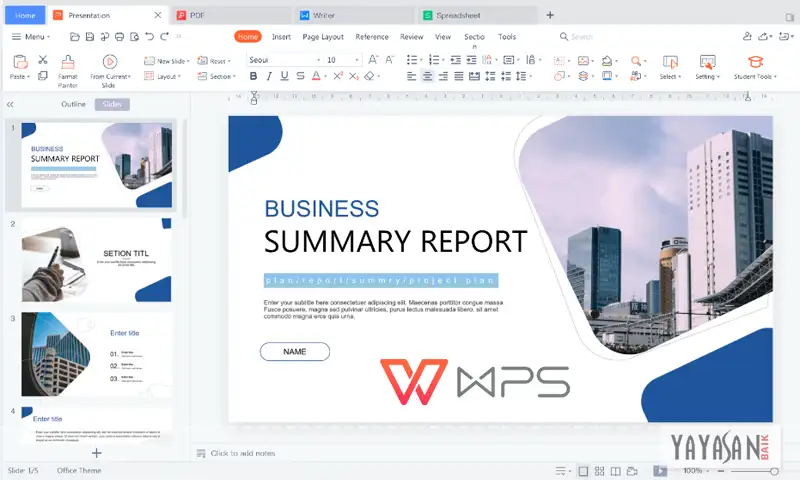
Task: Click the arrange layers icon
Action: point(583,76)
